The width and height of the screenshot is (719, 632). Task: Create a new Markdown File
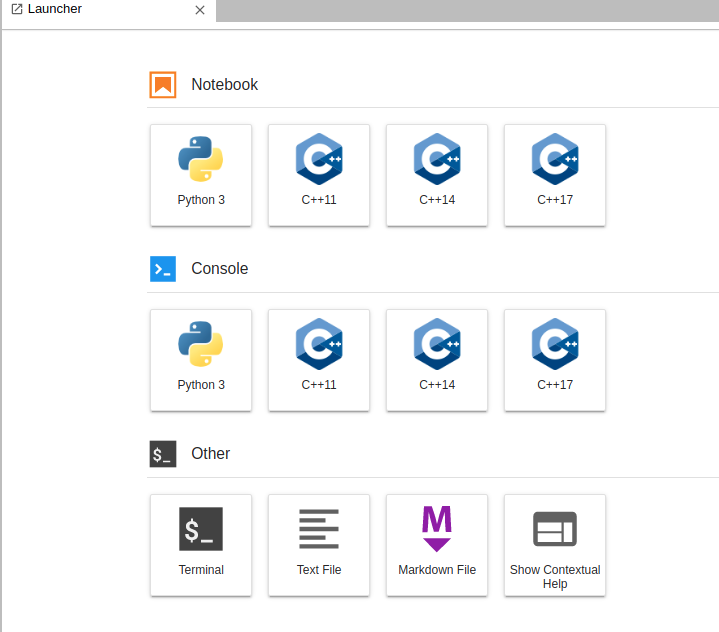pos(437,545)
